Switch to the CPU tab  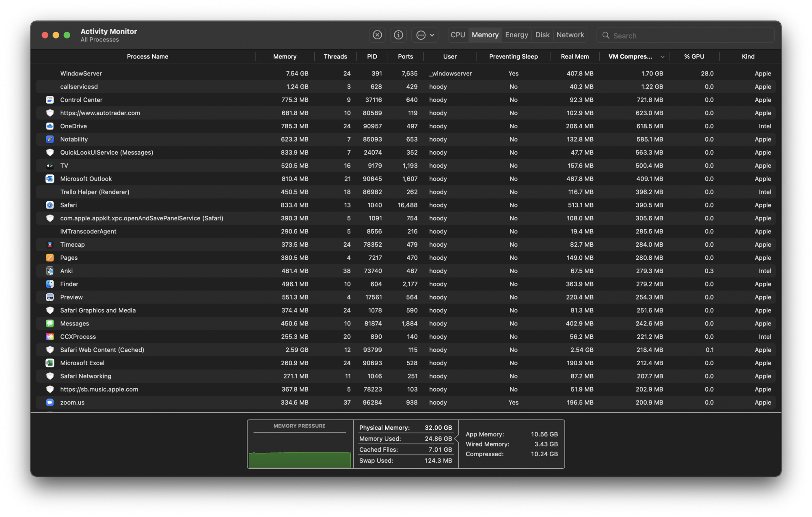coord(458,35)
